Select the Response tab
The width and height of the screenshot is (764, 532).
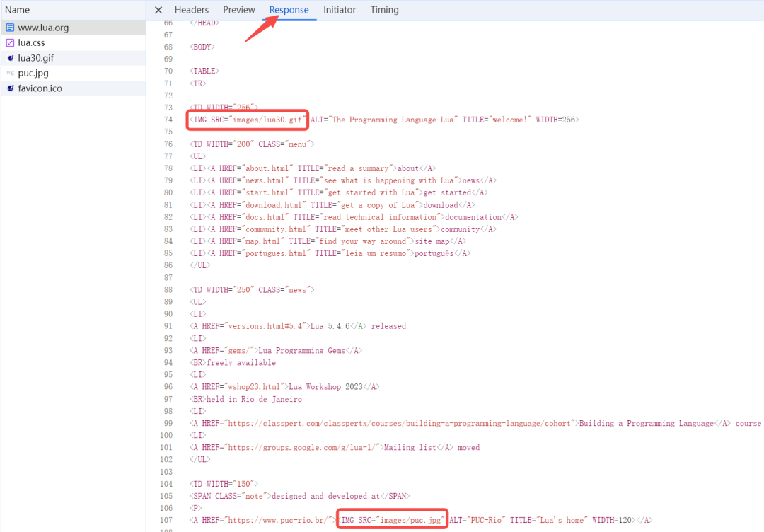[x=289, y=10]
